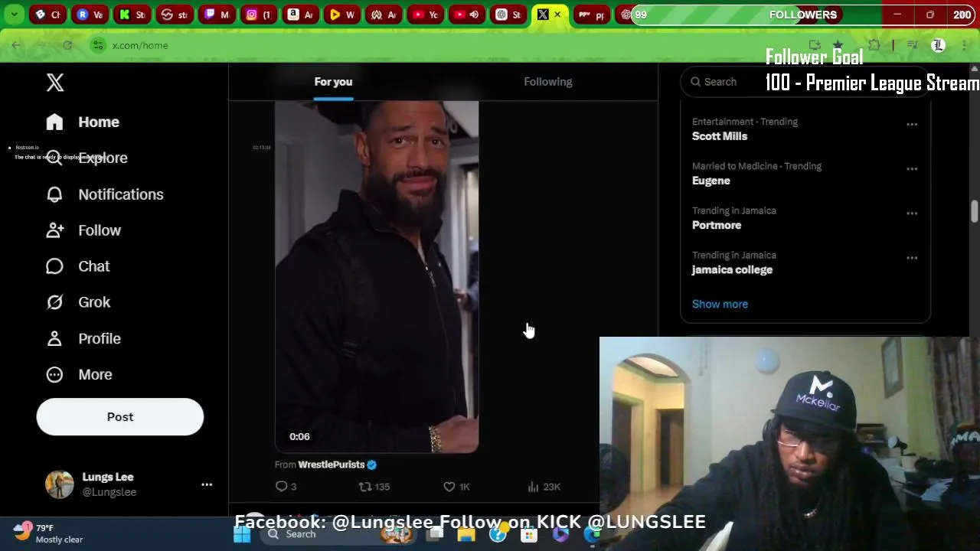
Task: Bookmark this page with star icon
Action: click(838, 45)
